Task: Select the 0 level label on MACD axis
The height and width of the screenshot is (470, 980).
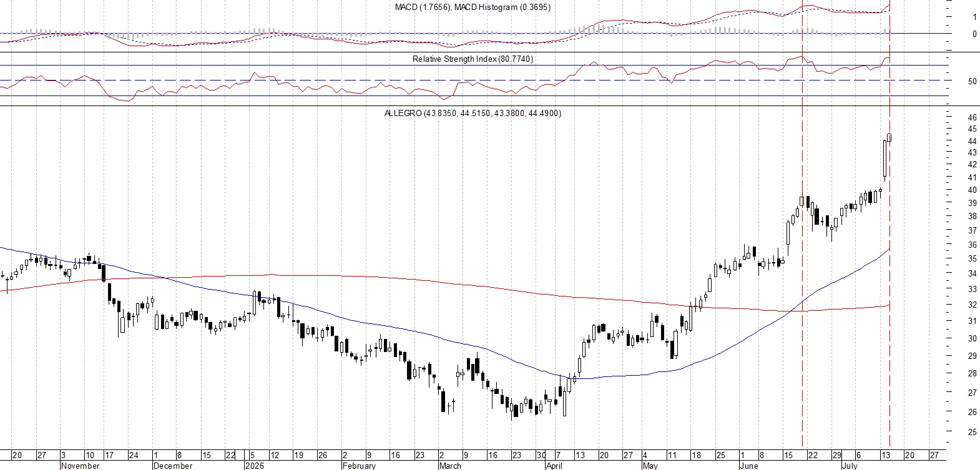Action: coord(974,34)
